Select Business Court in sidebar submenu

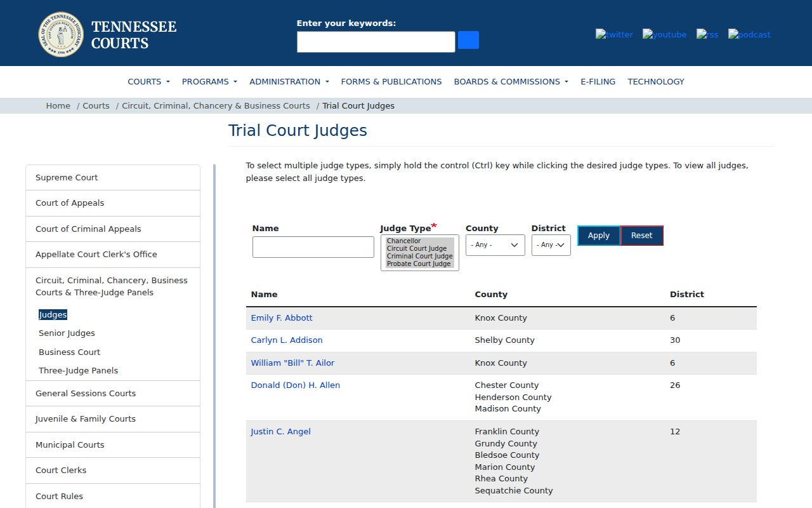coord(69,352)
